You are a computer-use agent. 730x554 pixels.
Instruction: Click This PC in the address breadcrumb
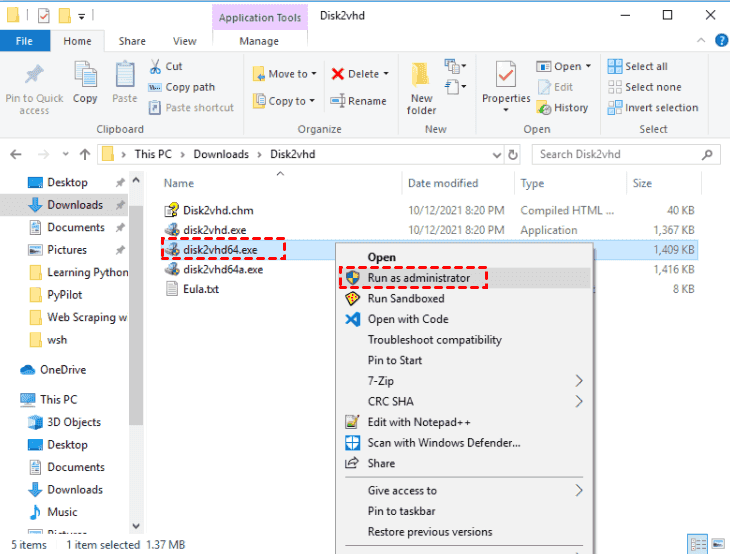pos(153,154)
